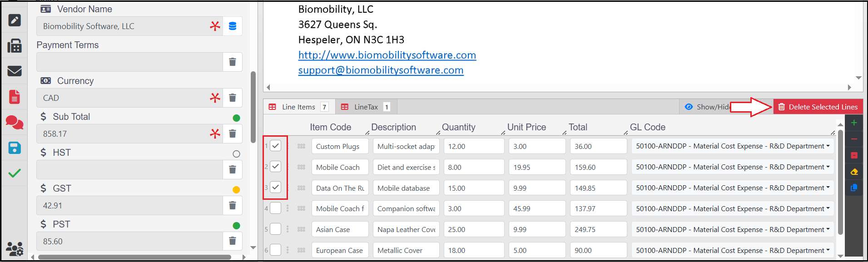Click the green checkmark approve icon
Screen dimensions: 868x262
click(x=15, y=173)
